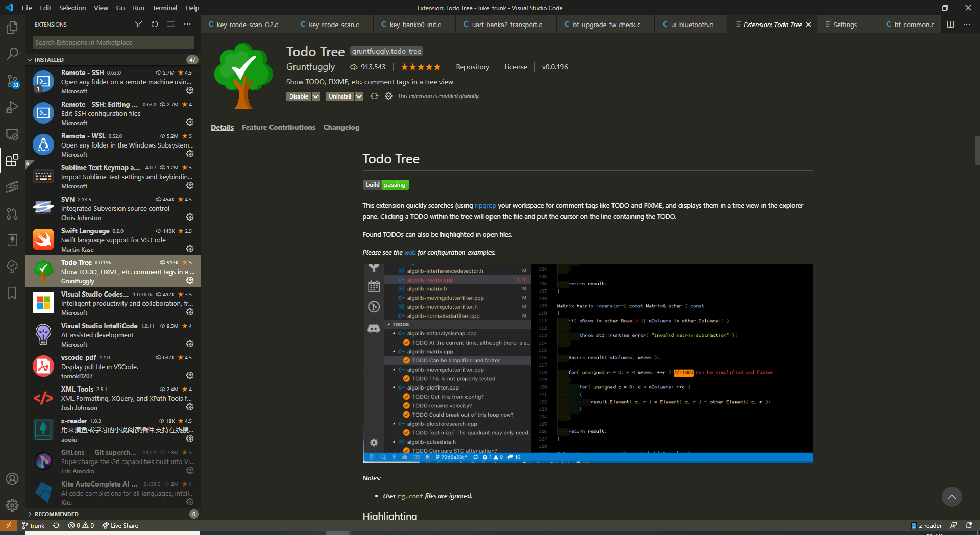Clear extensions search results icon
Screen dimensions: 980x535
[x=171, y=24]
